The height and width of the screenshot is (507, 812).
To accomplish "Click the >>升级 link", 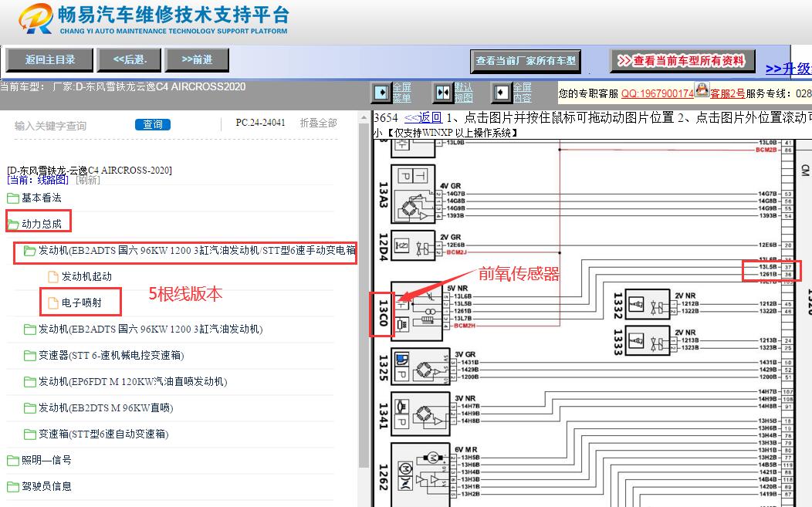I will (788, 69).
